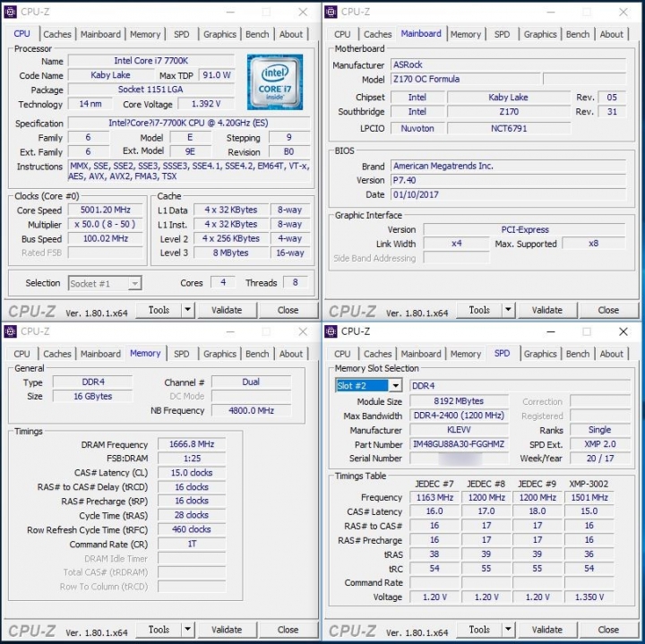Viewport: 645px width, 644px height.
Task: Click the FSB:DRAM ratio 1:25
Action: click(192, 458)
